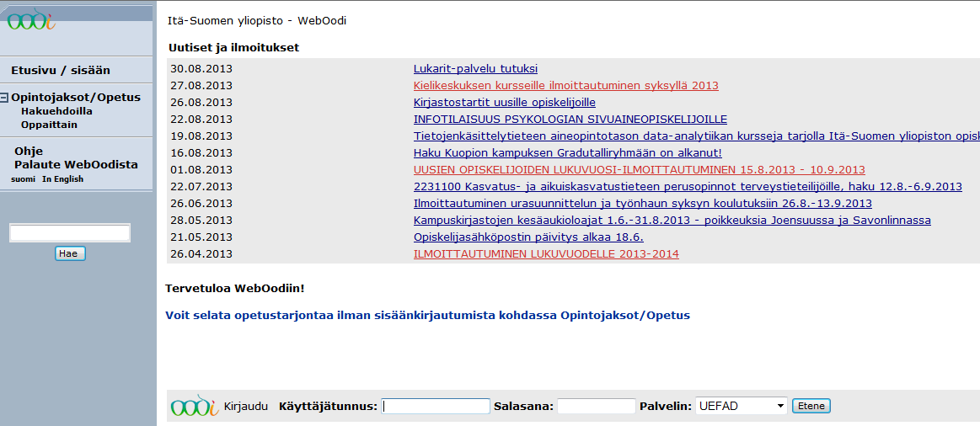Click the date 26.08.2013

pos(201,103)
